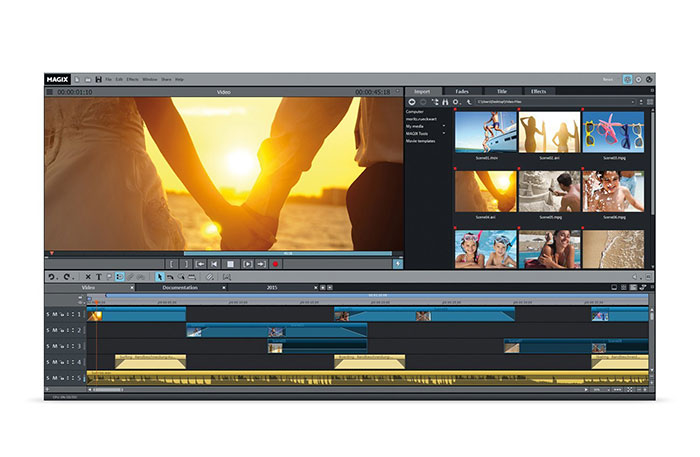Switch to the Fades tab

[461, 91]
